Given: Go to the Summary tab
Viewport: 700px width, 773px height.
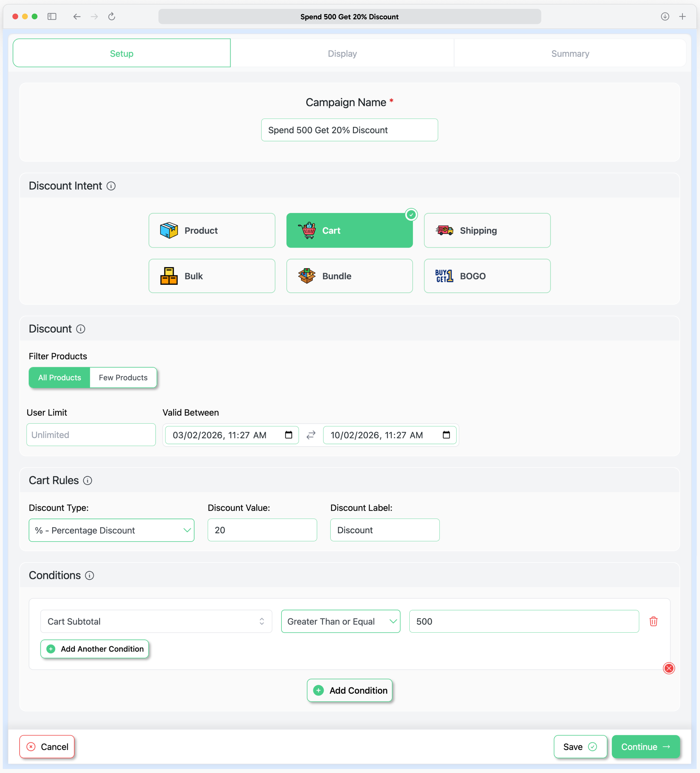Looking at the screenshot, I should click(570, 53).
